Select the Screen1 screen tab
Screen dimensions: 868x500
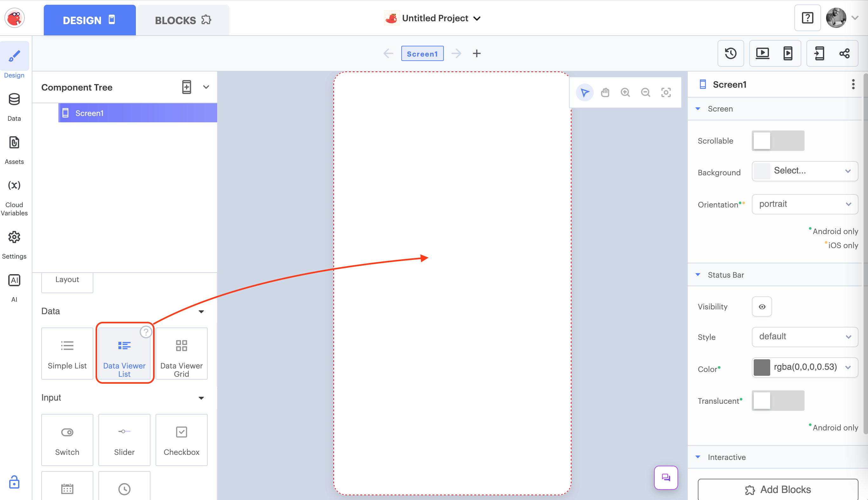click(422, 54)
